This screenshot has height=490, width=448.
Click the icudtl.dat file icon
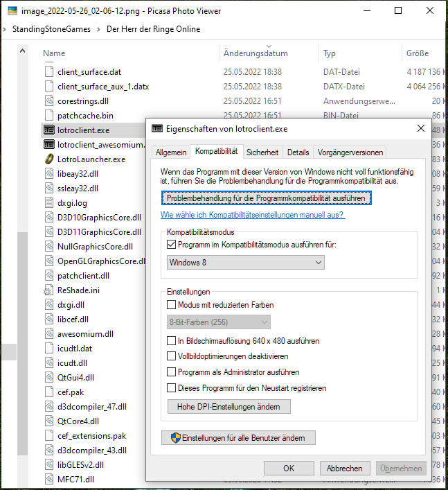click(x=49, y=349)
